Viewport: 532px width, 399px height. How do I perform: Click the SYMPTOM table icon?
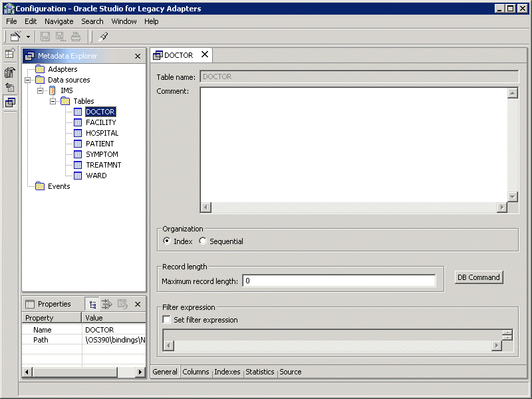pyautogui.click(x=78, y=154)
